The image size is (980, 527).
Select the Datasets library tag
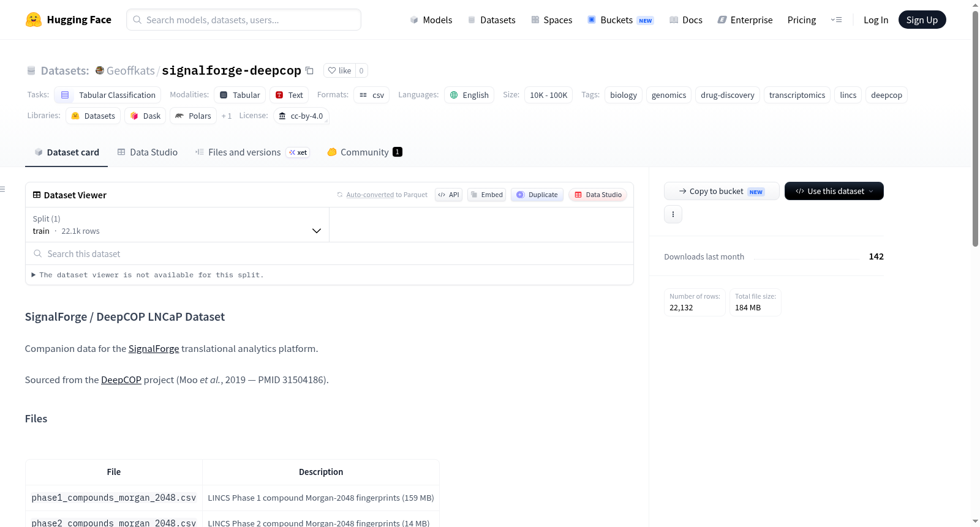tap(93, 116)
